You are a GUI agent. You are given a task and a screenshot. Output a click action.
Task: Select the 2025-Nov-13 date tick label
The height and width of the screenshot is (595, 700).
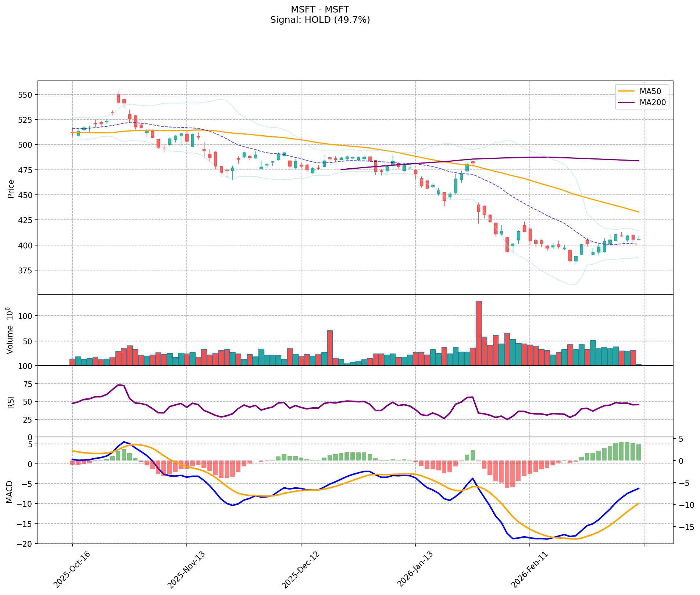pyautogui.click(x=186, y=569)
